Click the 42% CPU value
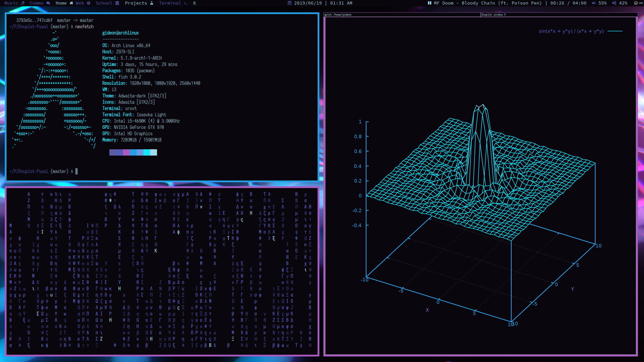Viewport: 644px width, 362px height. (x=623, y=3)
